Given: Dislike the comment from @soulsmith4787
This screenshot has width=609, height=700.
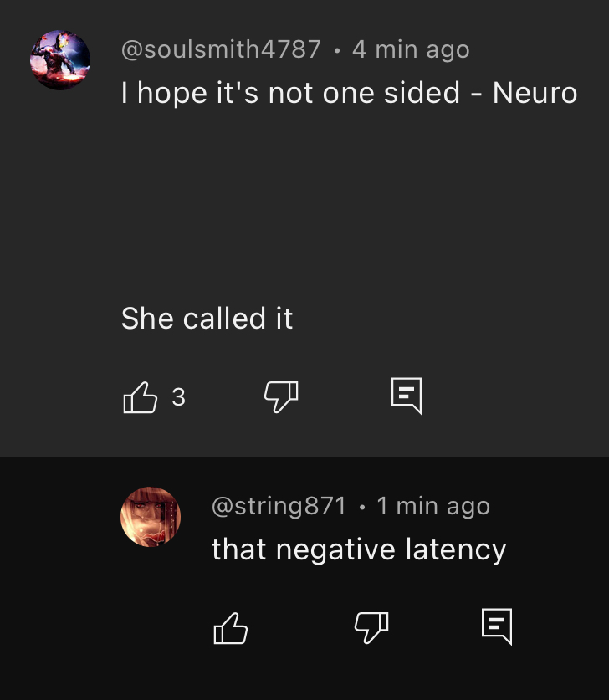Looking at the screenshot, I should click(281, 397).
